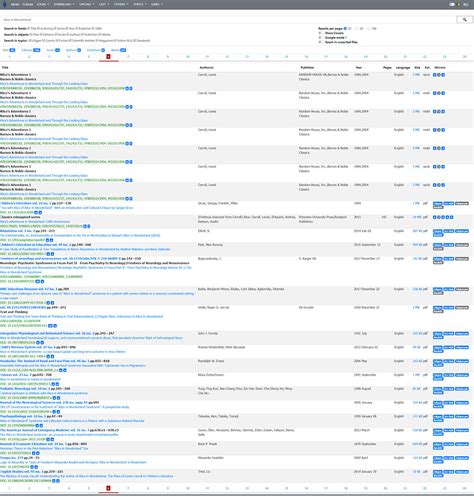474x496 pixels.
Task: Go to page 7 in bottom pagination
Action: point(128,488)
